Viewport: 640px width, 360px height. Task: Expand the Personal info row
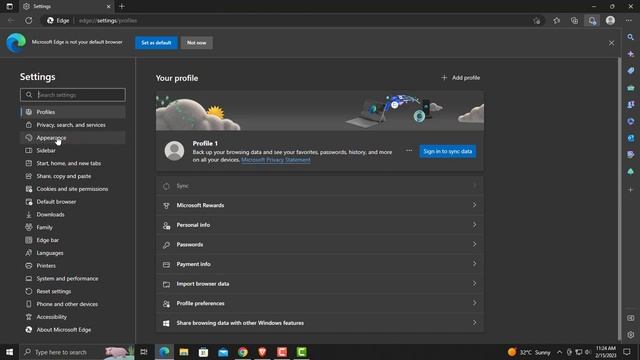(x=320, y=225)
